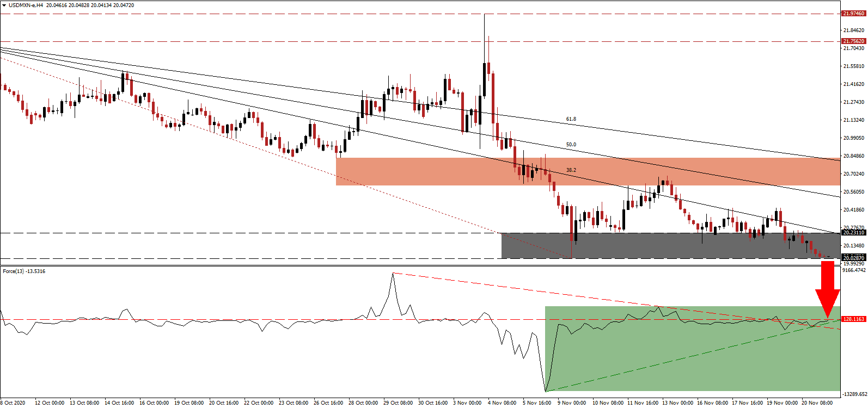Click the peak of the Force index line
This screenshot has width=868, height=409.
tap(393, 274)
